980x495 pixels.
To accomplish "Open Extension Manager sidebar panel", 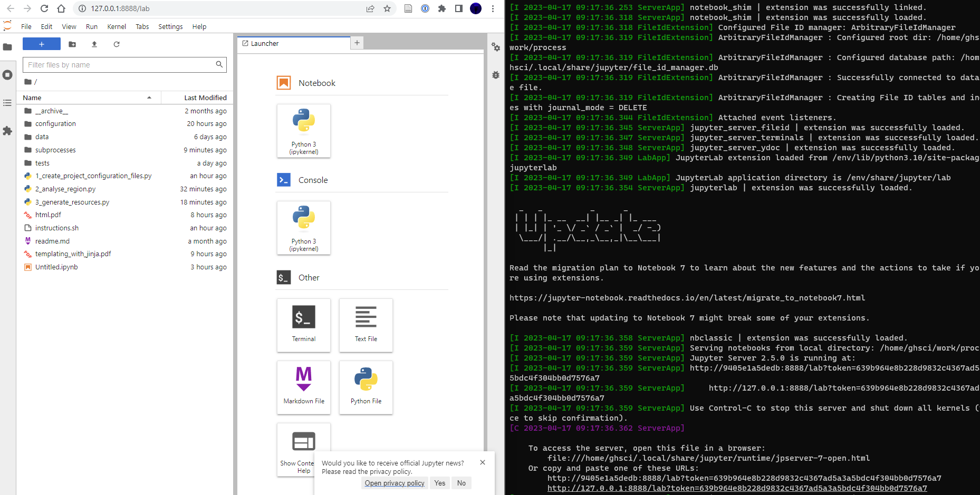I will (7, 131).
